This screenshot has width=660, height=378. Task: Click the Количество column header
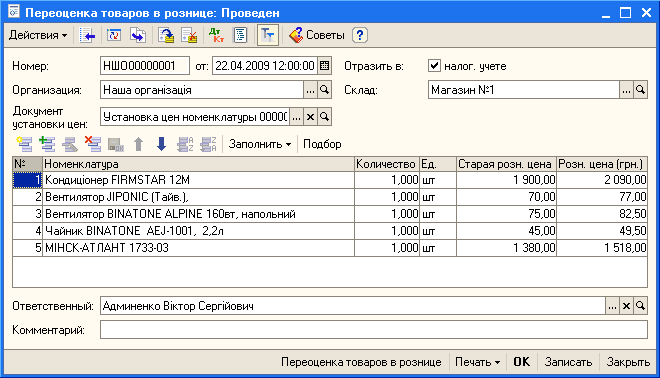(x=387, y=164)
